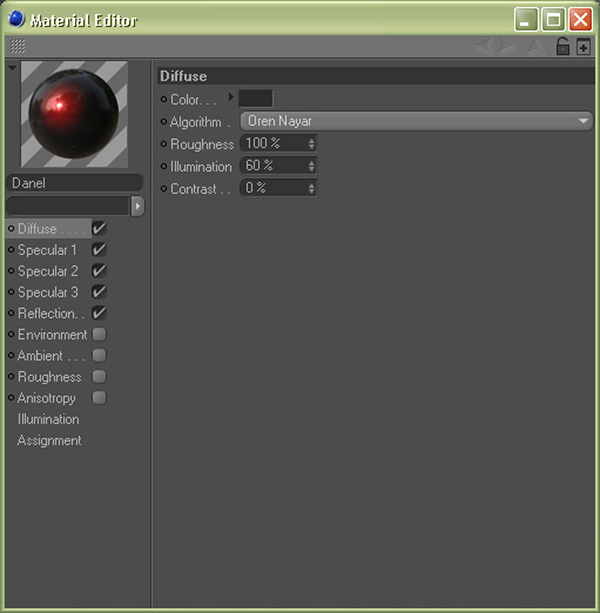The image size is (600, 613).
Task: Click the grid grip icon in toolbar
Action: click(x=17, y=46)
